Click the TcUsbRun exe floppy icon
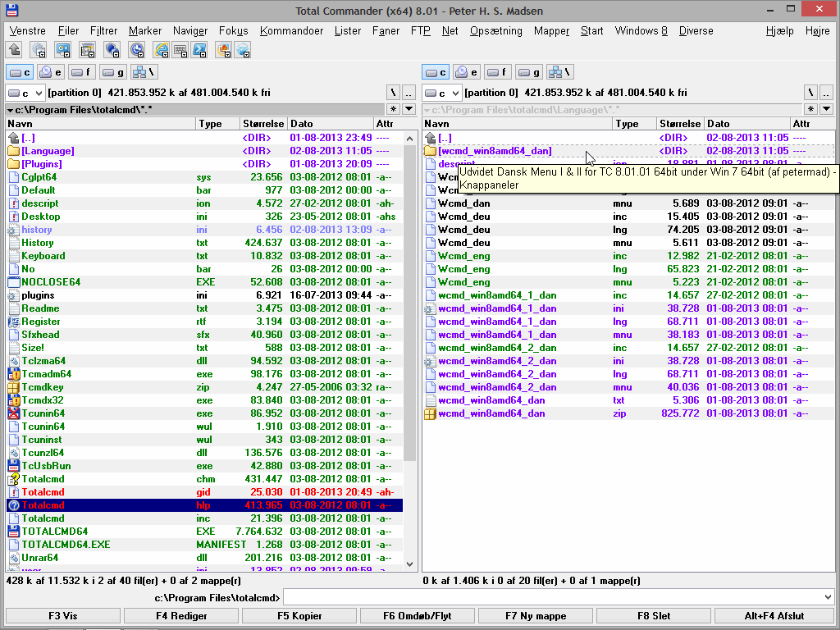The width and height of the screenshot is (840, 630). 13,466
